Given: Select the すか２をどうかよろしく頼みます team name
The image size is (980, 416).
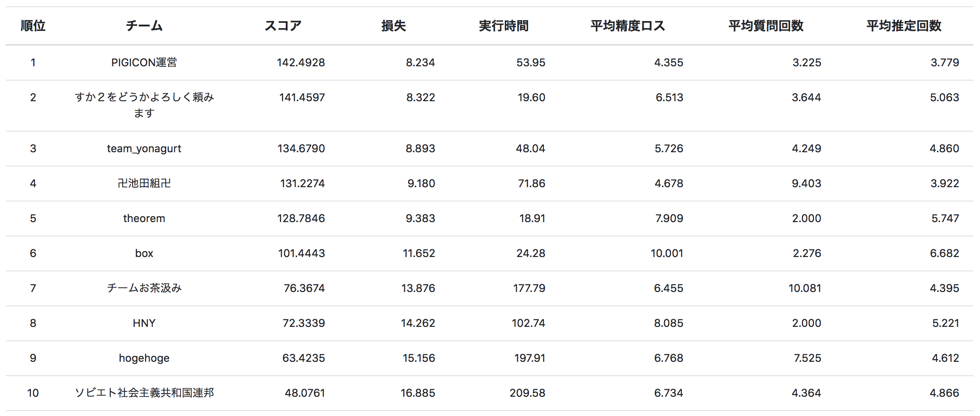Looking at the screenshot, I should pos(144,105).
